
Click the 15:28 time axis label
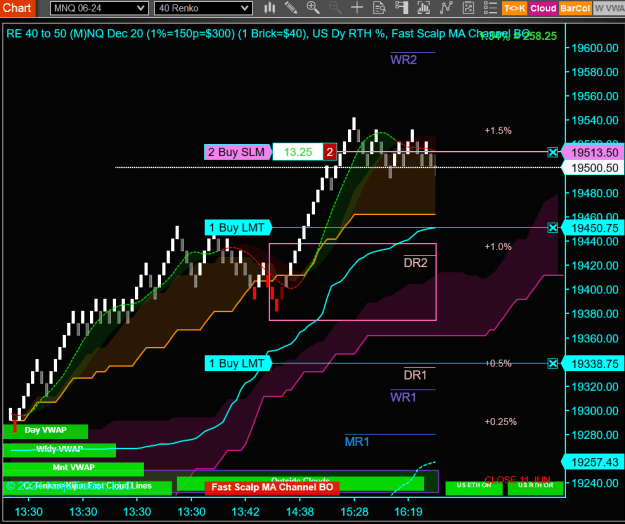(x=355, y=512)
